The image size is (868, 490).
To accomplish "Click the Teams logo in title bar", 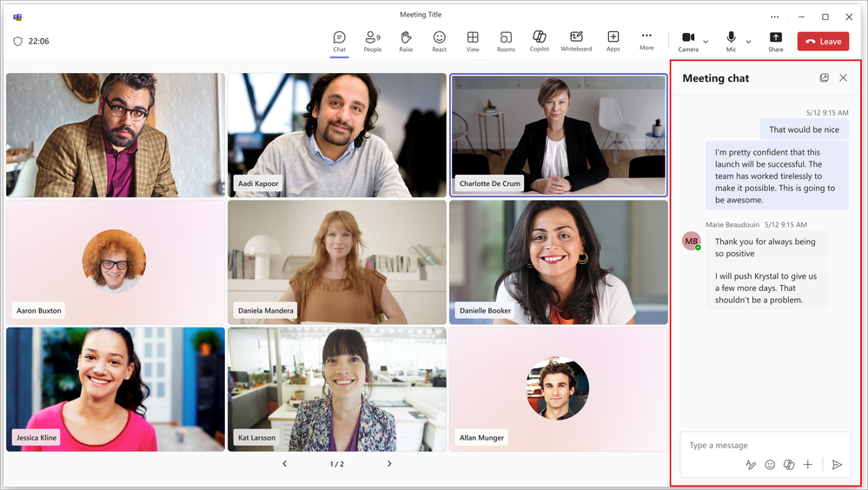I will [x=17, y=17].
